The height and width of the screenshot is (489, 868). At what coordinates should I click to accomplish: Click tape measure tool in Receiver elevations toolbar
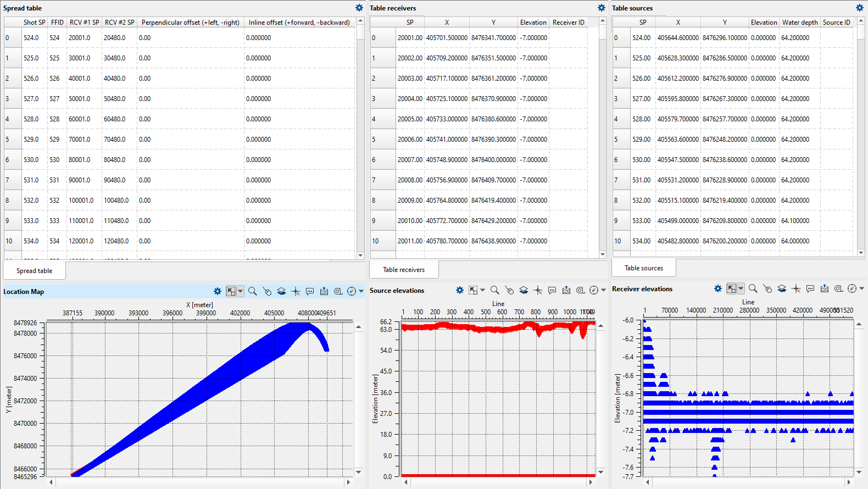839,288
